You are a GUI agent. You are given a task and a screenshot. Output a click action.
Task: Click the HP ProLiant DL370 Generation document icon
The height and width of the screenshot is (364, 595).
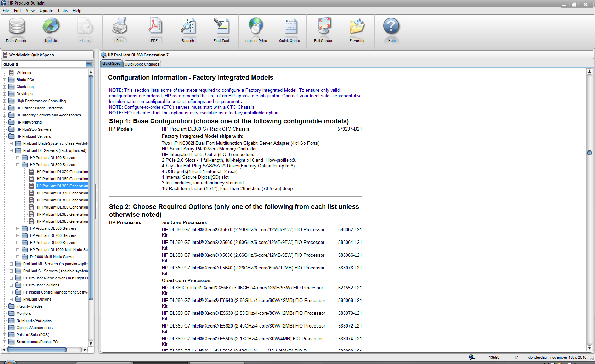[32, 193]
